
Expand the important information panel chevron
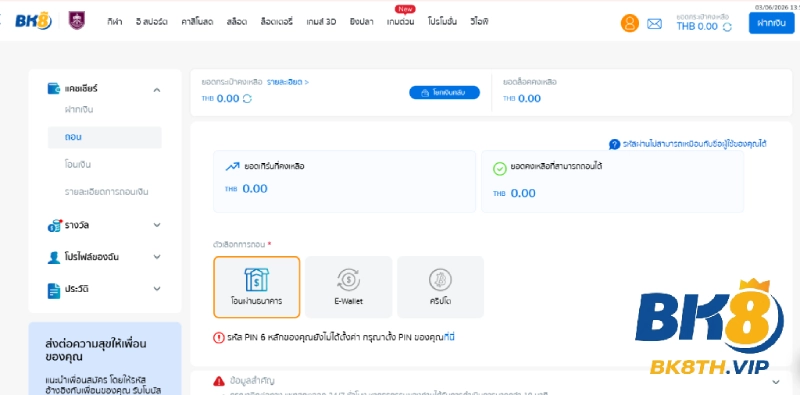[x=776, y=382]
